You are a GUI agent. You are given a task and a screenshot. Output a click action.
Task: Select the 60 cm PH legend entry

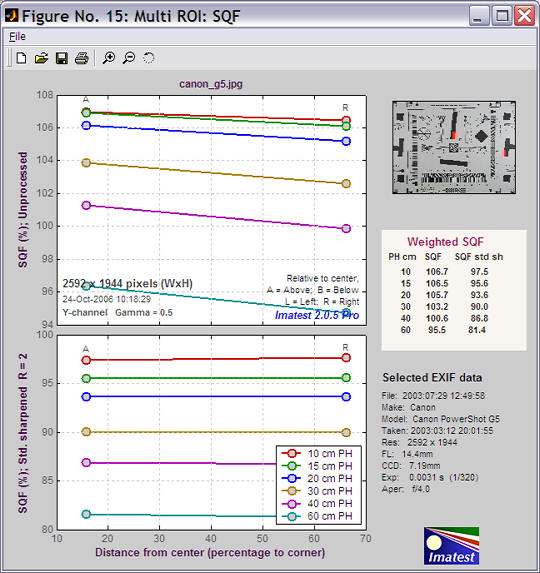(x=317, y=516)
